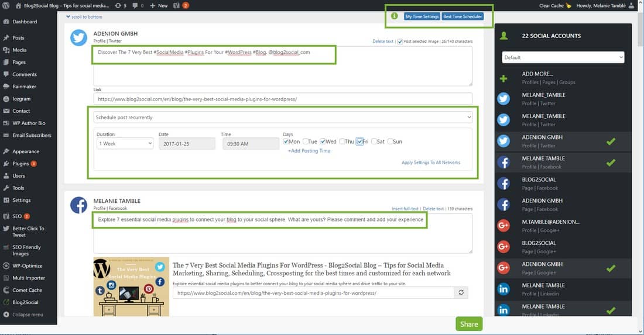Open the Comet Cache menu

pyautogui.click(x=28, y=290)
